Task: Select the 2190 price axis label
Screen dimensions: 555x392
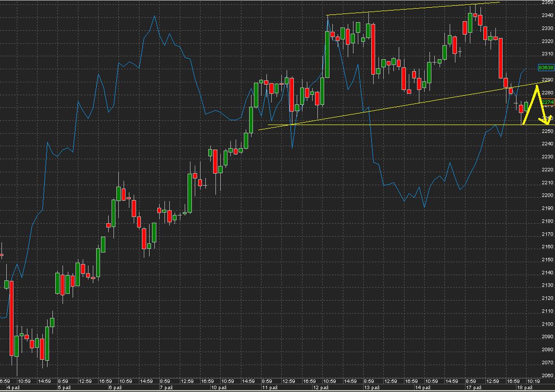Action: (x=547, y=208)
